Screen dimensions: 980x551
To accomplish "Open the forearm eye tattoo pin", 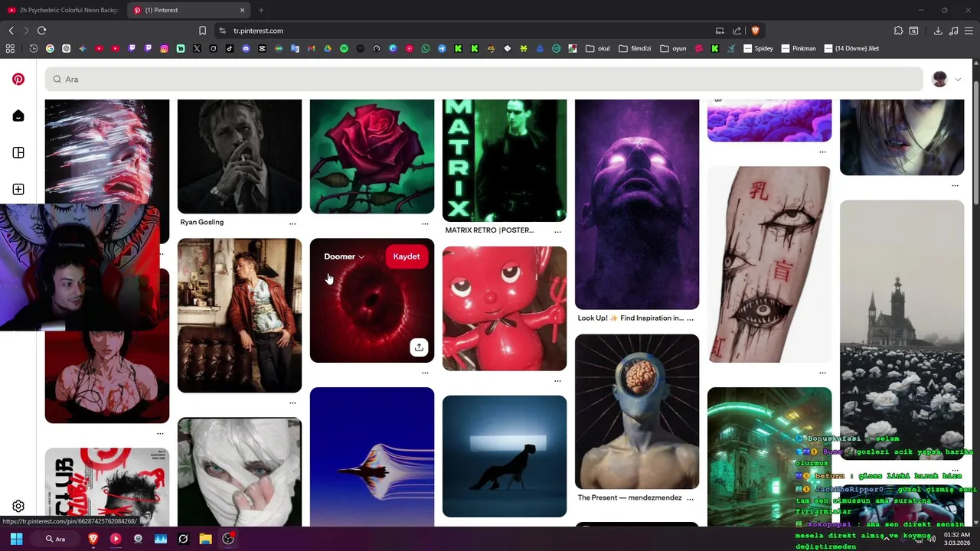I will [x=769, y=264].
